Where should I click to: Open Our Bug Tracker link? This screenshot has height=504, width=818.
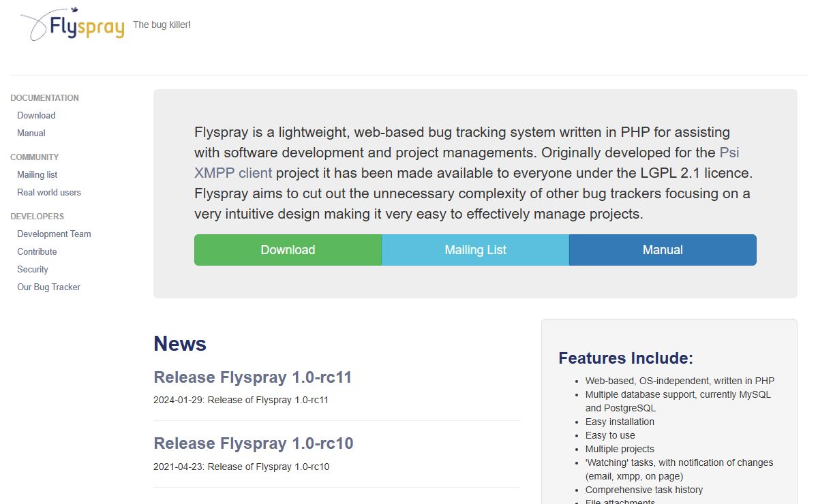[x=48, y=287]
